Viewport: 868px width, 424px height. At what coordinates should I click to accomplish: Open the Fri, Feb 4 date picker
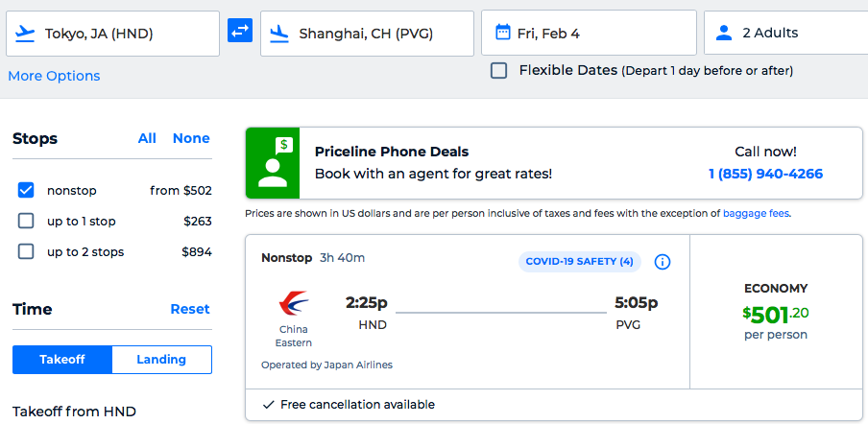coord(589,33)
